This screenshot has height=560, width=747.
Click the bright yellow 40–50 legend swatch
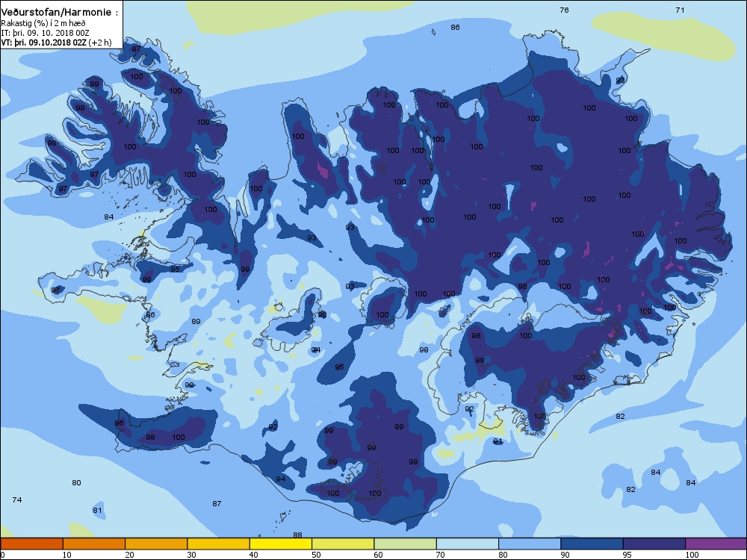click(281, 544)
